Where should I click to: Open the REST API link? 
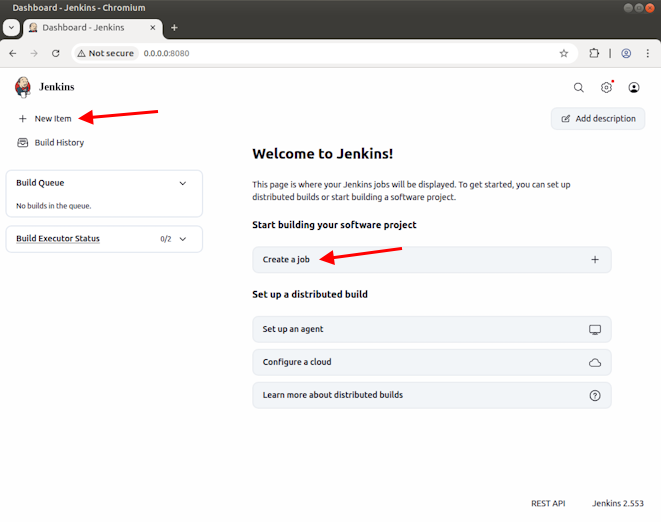point(548,503)
